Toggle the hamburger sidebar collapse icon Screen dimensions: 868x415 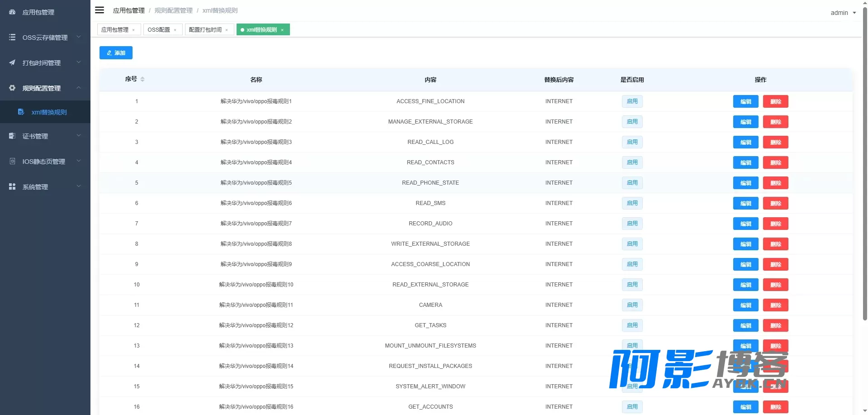tap(100, 10)
